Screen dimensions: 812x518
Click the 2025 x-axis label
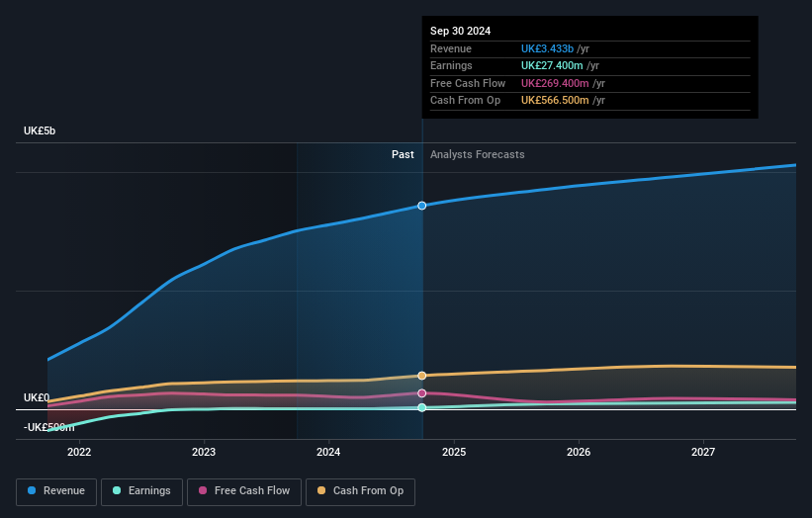[x=454, y=452]
